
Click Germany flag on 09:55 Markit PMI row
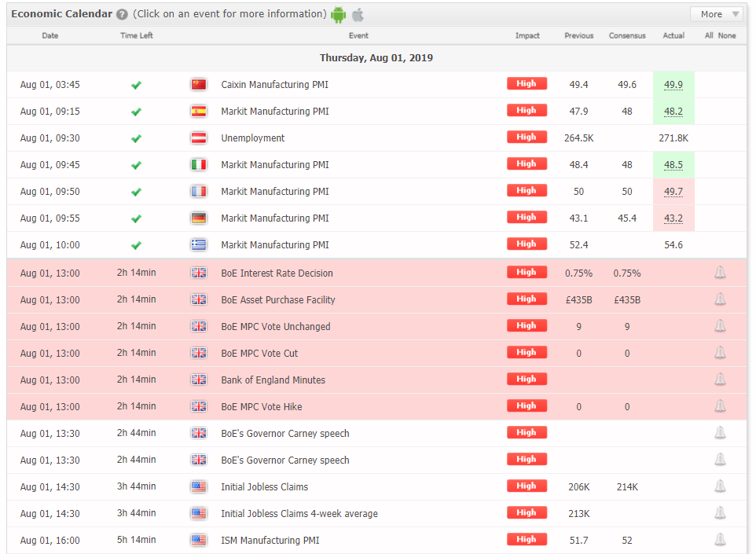pos(199,218)
